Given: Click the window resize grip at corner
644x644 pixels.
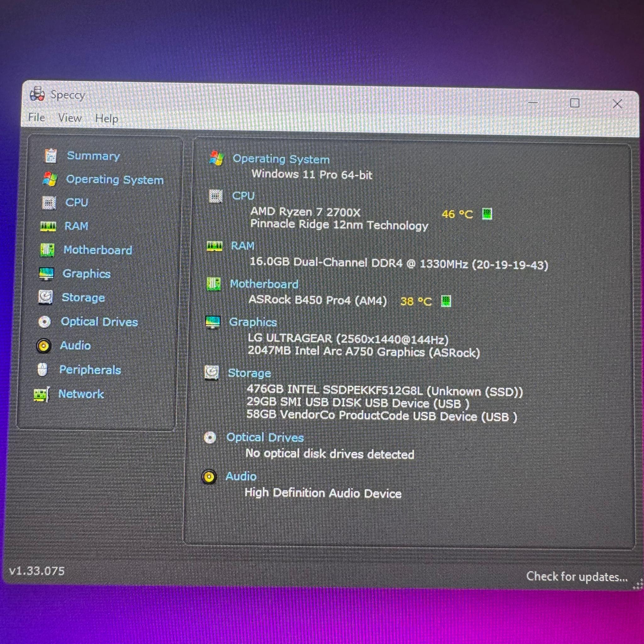Looking at the screenshot, I should pyautogui.click(x=637, y=584).
